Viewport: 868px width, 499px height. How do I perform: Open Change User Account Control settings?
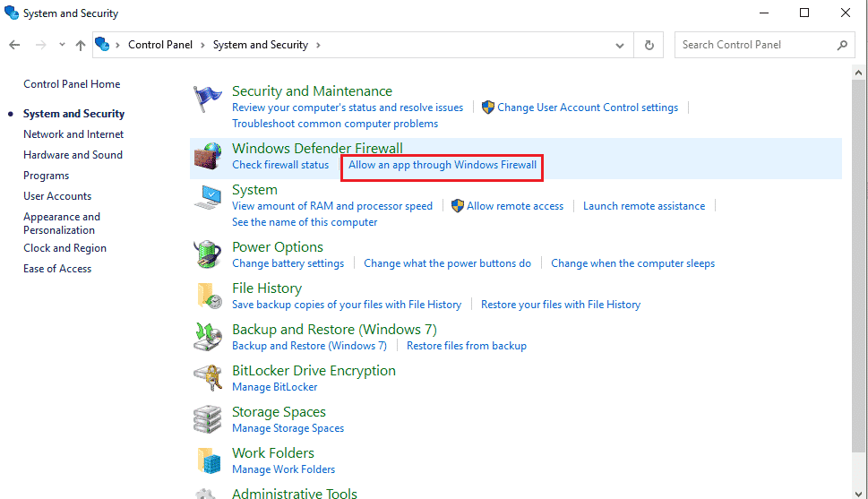(588, 108)
